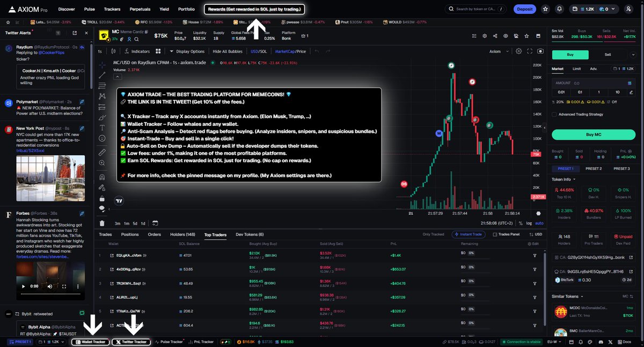Select the emoji sticker chart tool
Image resolution: width=644 pixels, height=347 pixels.
(102, 139)
